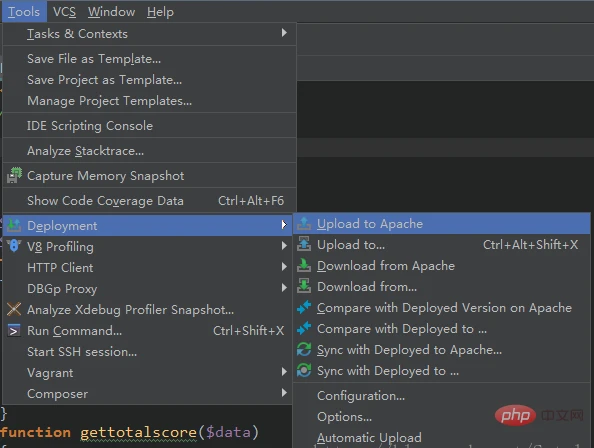This screenshot has width=594, height=448.
Task: Open deployment Configuration...
Action: (442, 396)
